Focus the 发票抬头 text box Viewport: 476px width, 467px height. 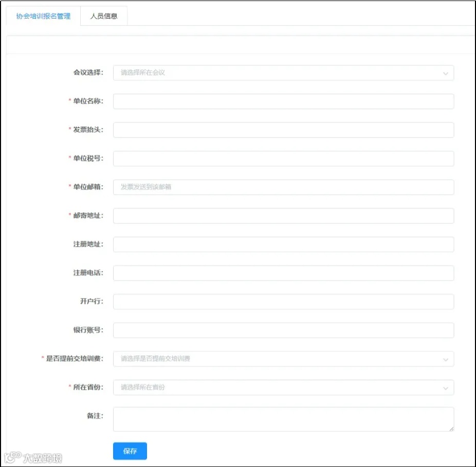(x=284, y=130)
